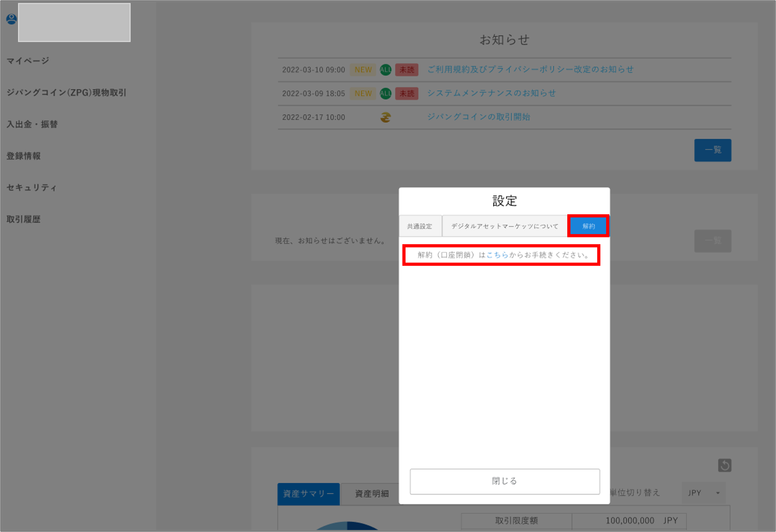The height and width of the screenshot is (532, 776).
Task: Click the ALL badge on 2022-03-09 notice
Action: click(385, 94)
